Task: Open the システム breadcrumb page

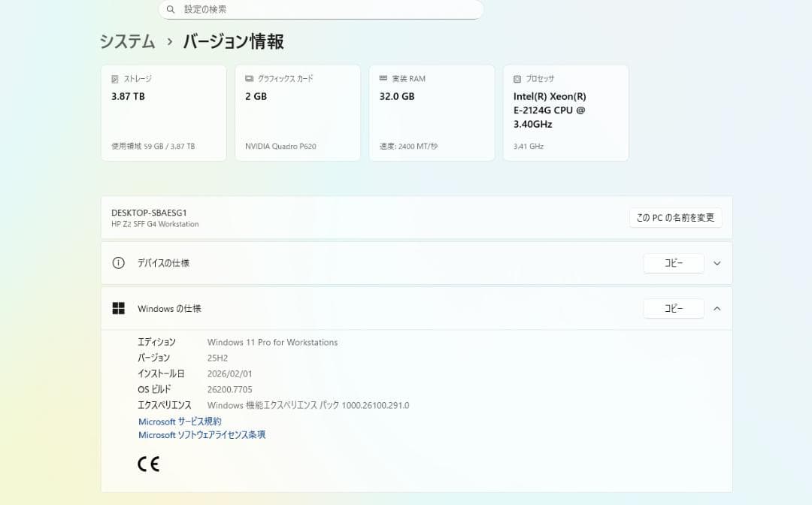Action: point(126,42)
